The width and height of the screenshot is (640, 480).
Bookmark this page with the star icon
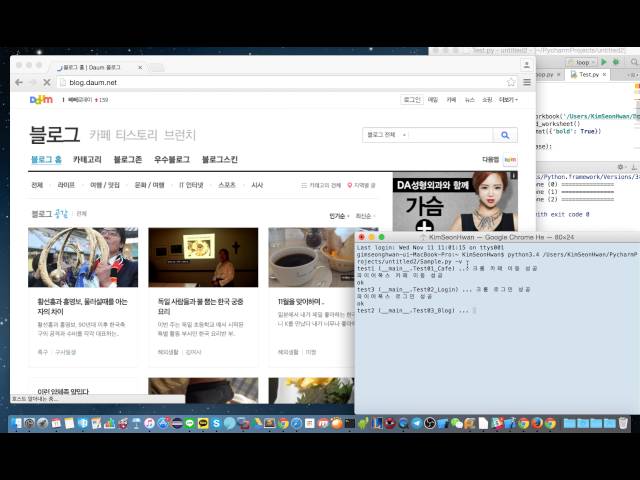[x=511, y=82]
